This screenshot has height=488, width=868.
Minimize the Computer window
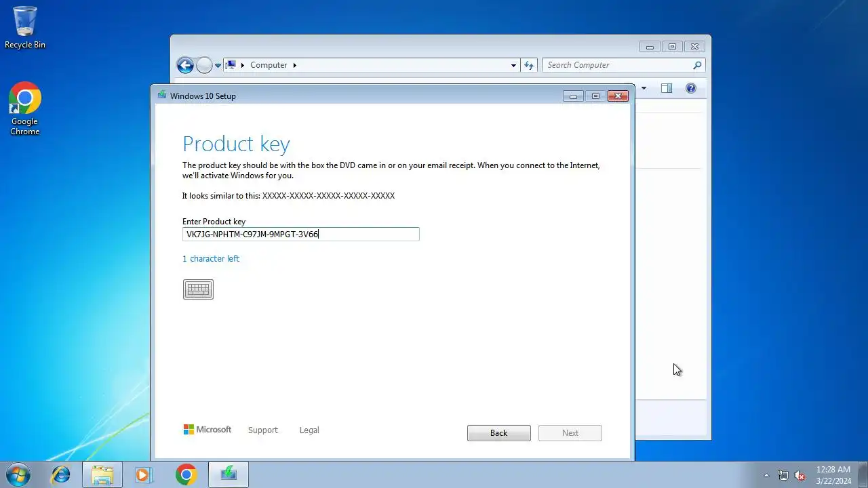650,47
